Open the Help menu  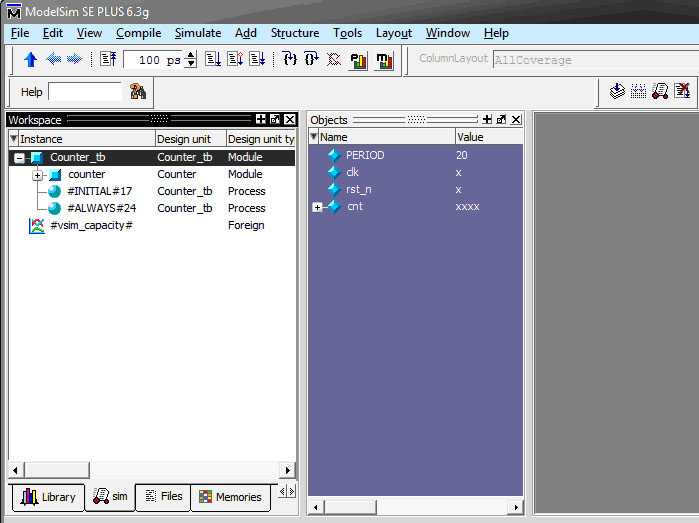tap(496, 33)
